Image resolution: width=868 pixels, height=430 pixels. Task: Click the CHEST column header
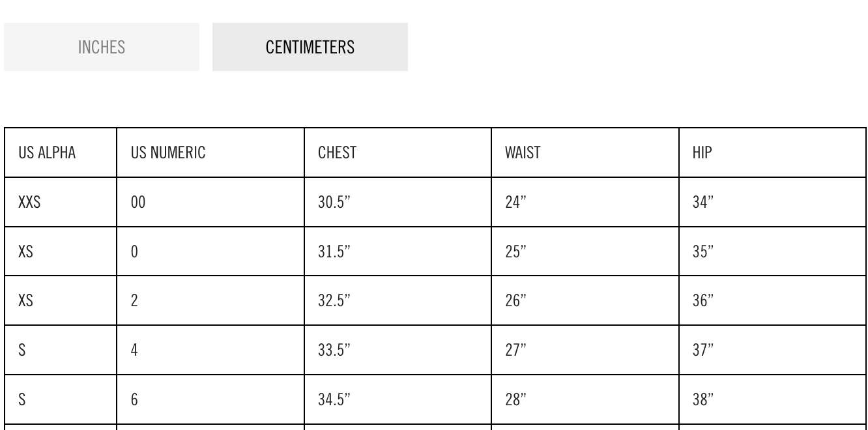point(337,153)
